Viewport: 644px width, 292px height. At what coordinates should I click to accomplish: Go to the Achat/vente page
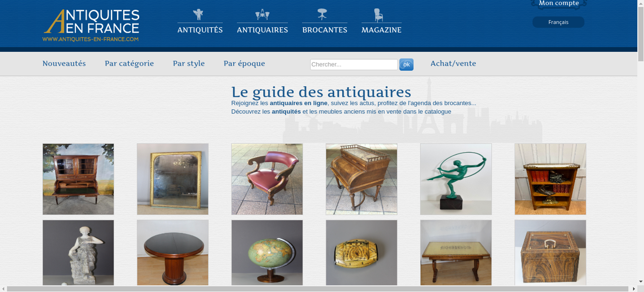pos(453,63)
